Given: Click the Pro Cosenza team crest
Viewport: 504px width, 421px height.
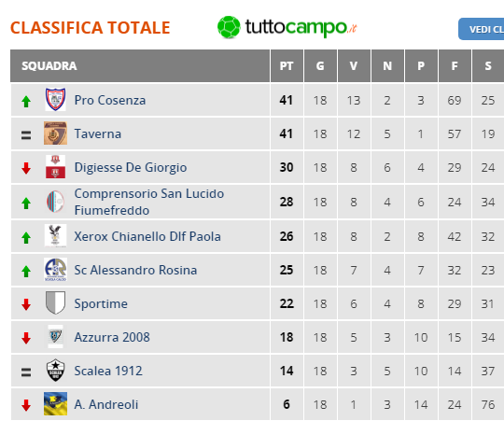Looking at the screenshot, I should (x=55, y=100).
